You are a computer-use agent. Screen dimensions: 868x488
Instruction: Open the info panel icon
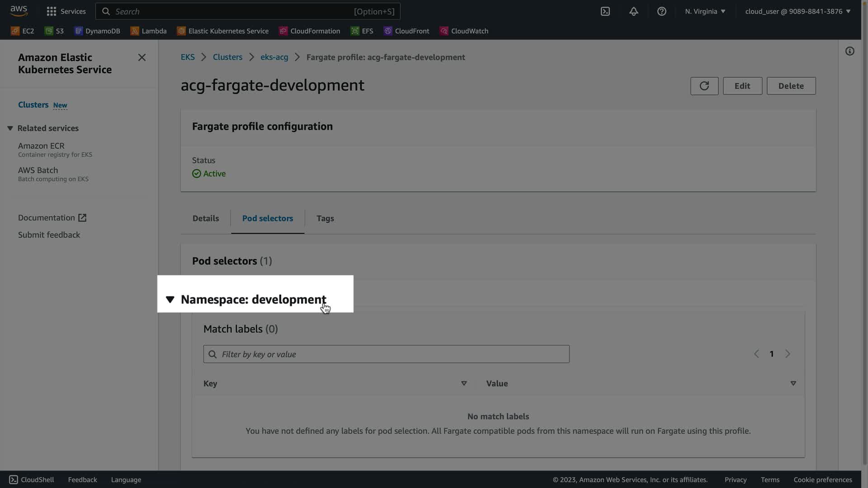coord(849,51)
